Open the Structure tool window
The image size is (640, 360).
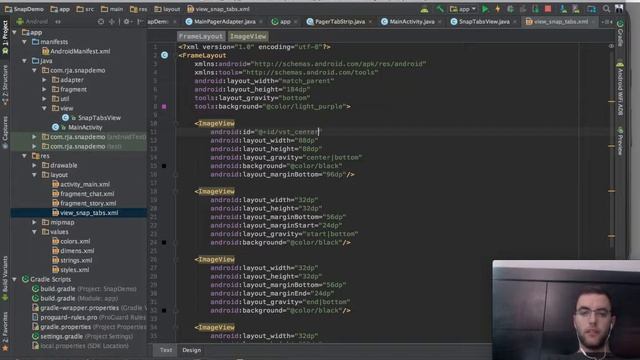click(5, 85)
